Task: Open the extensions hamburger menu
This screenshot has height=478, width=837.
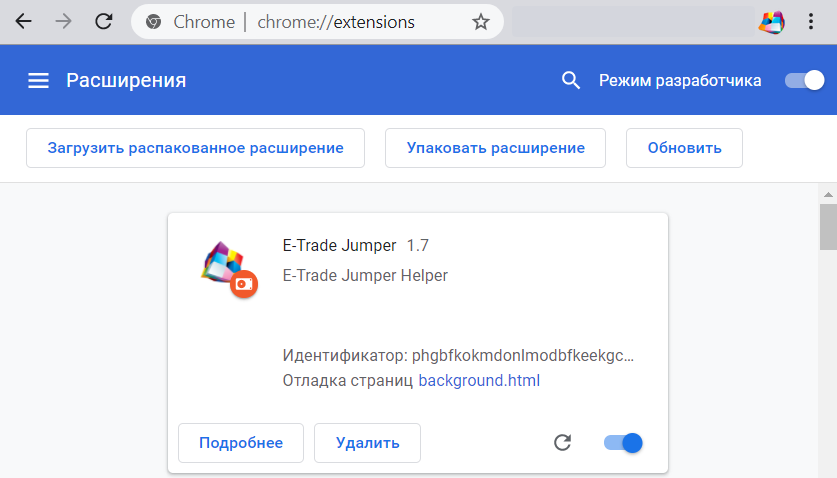Action: 38,81
